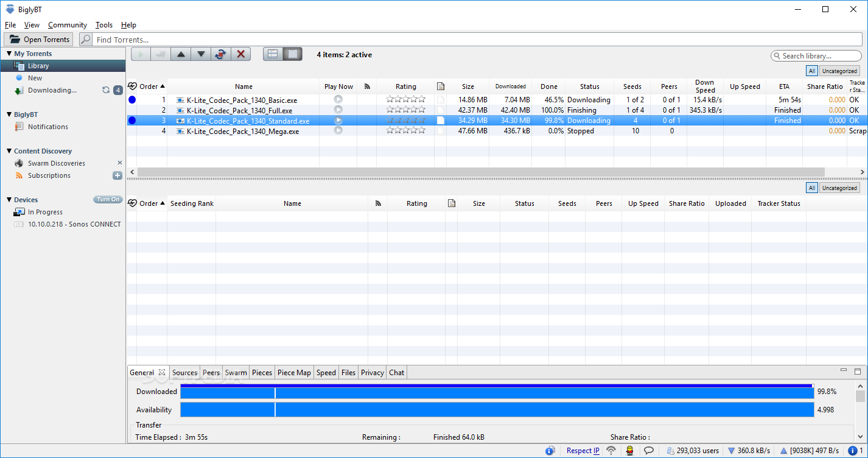Open the Tools menu
The height and width of the screenshot is (458, 868).
104,25
